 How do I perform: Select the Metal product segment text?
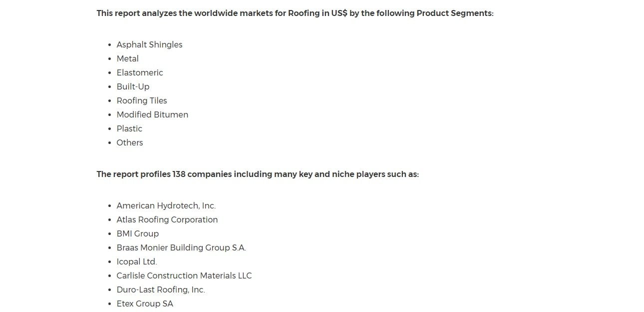pyautogui.click(x=127, y=58)
